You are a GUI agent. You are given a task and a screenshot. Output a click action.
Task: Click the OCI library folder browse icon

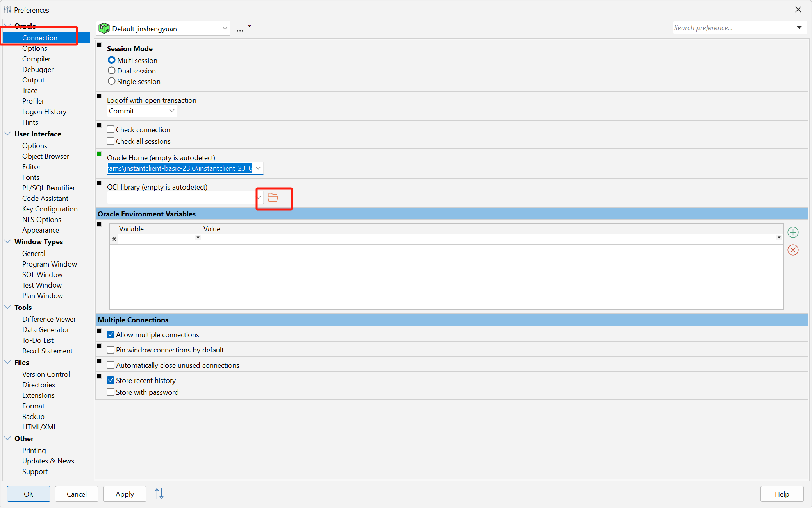pos(273,198)
